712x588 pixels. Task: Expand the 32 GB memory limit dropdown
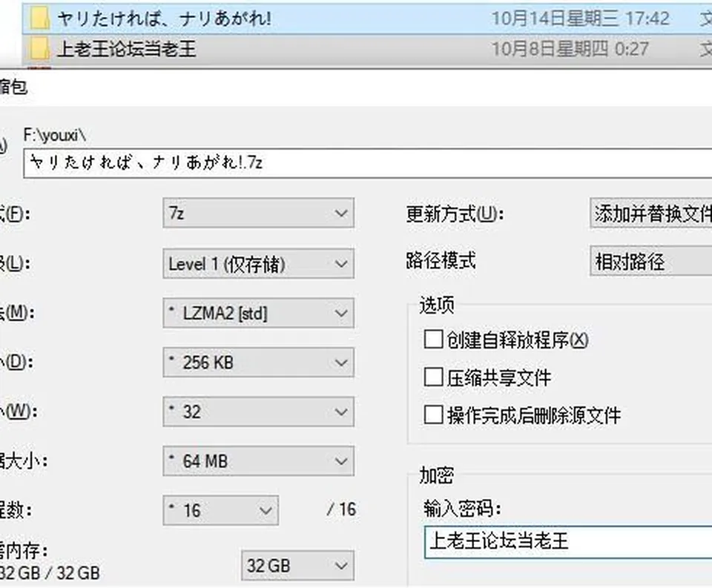pyautogui.click(x=297, y=566)
